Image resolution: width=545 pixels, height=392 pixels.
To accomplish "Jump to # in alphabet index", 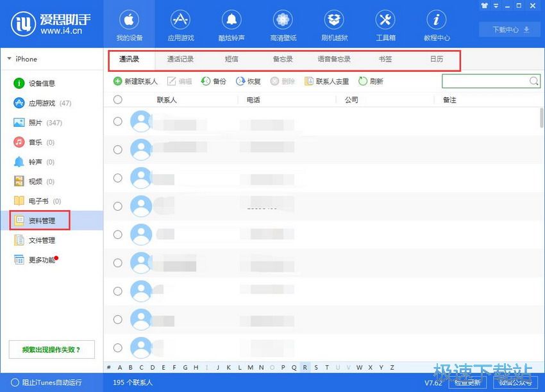I will tap(109, 368).
